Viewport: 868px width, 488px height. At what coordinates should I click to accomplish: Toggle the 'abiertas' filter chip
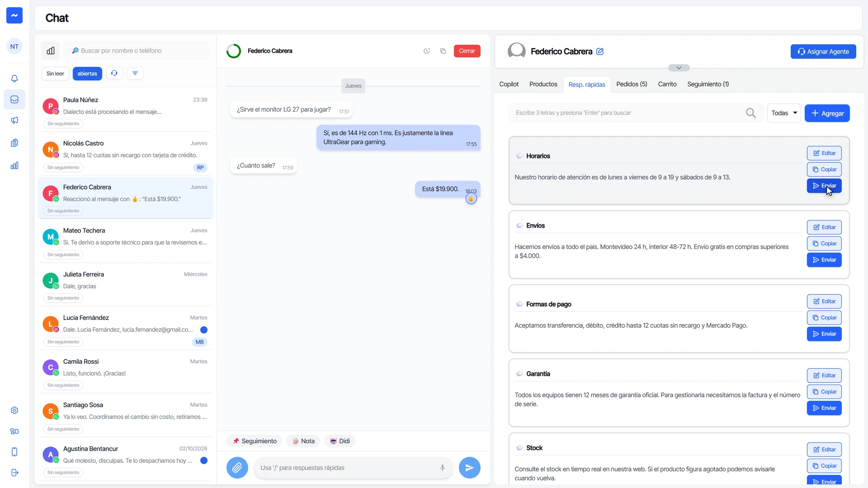pyautogui.click(x=87, y=74)
